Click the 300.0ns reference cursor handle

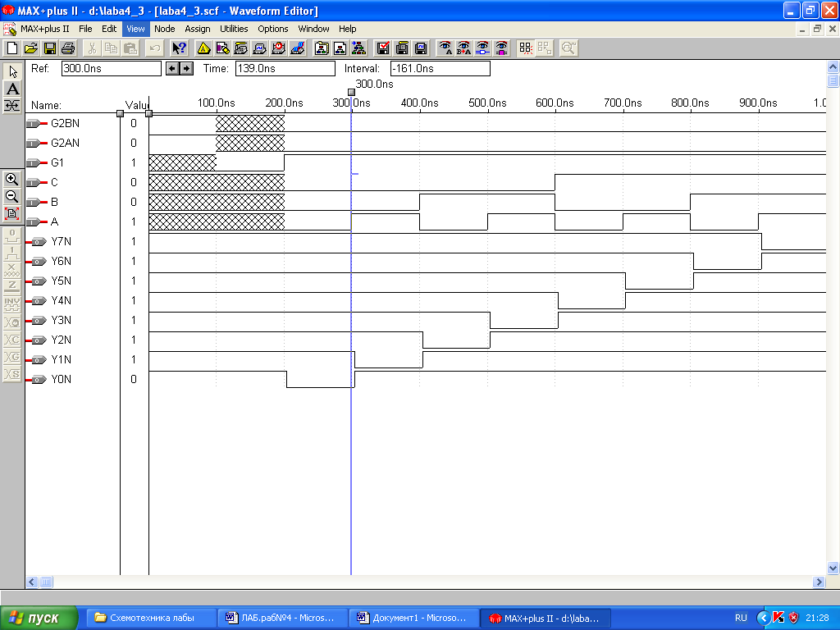(351, 92)
